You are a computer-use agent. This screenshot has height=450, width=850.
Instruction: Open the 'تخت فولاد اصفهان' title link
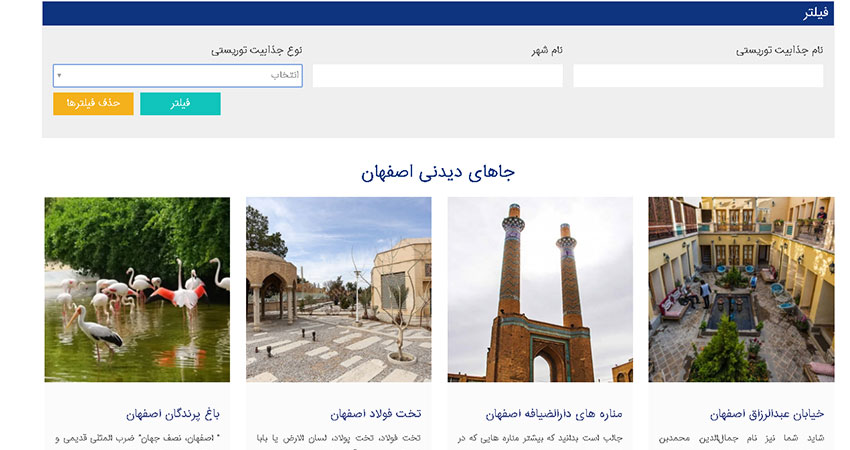[375, 414]
